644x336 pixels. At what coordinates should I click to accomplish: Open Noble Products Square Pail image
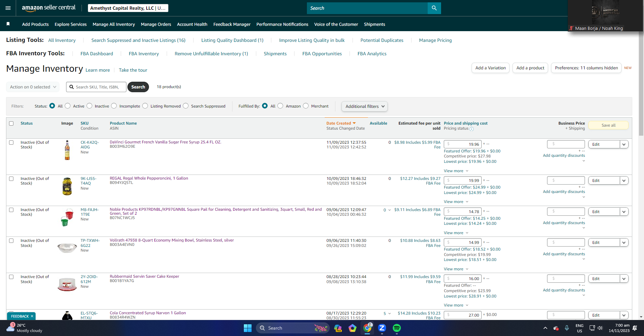[67, 217]
